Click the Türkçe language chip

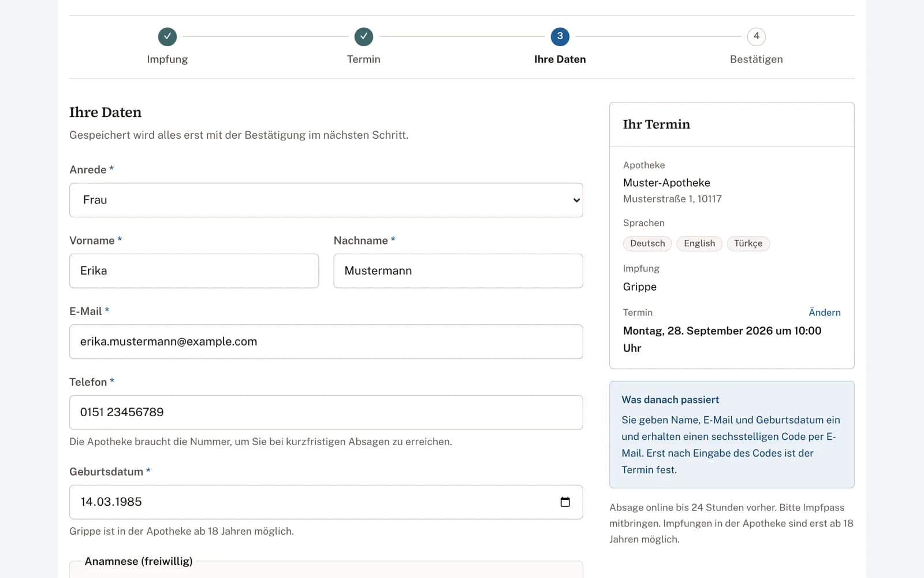point(748,243)
